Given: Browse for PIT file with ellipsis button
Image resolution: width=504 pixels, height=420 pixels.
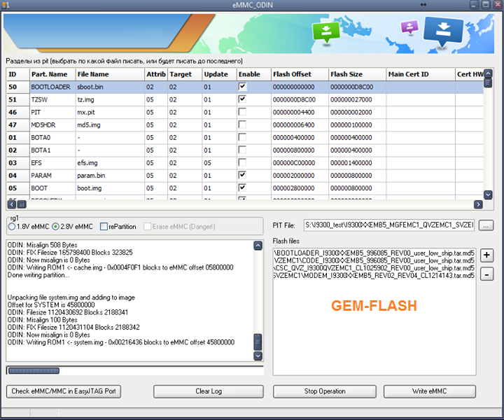Looking at the screenshot, I should click(486, 225).
